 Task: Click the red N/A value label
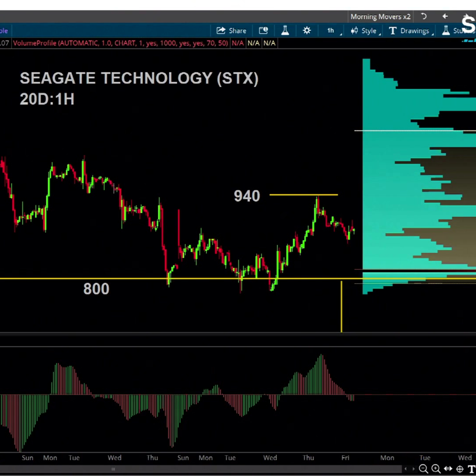point(238,43)
